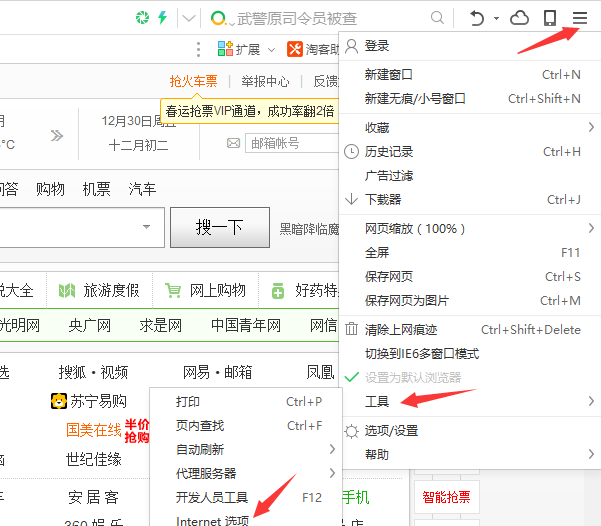Click the 登录 user avatar icon
The width and height of the screenshot is (601, 526).
tap(351, 46)
